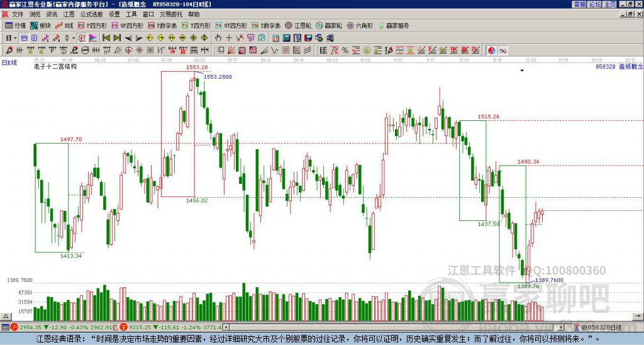Screen dimensions: 644x345
Task: Expand the candlestick type dropdown arrow
Action: [74, 38]
